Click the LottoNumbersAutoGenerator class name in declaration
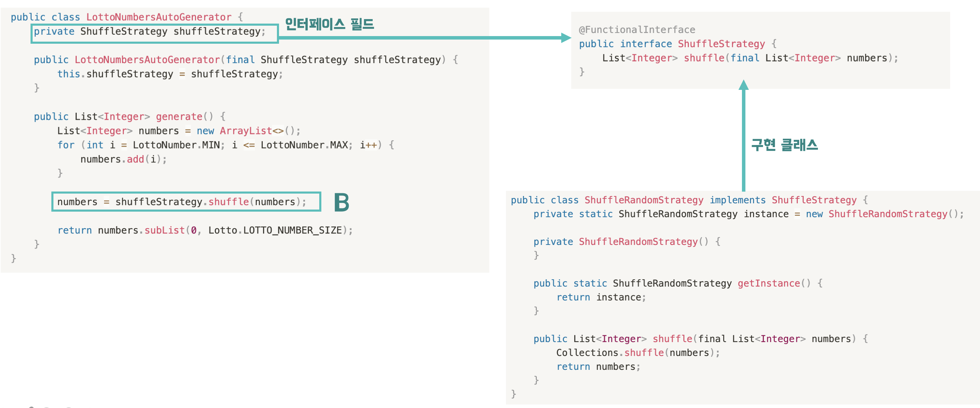The width and height of the screenshot is (980, 408). (158, 17)
